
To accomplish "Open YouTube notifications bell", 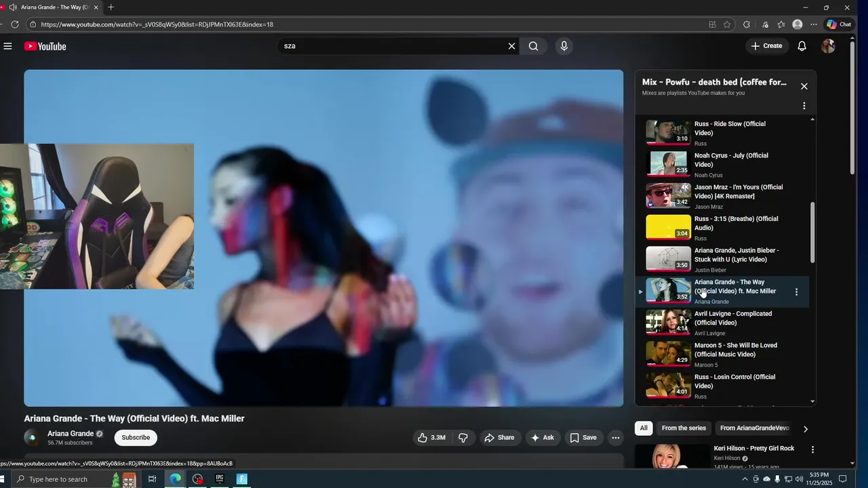I will [x=802, y=46].
